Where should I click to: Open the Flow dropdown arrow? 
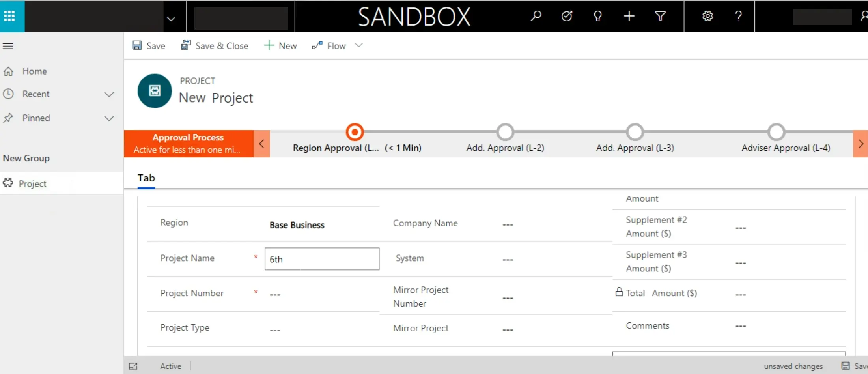358,45
